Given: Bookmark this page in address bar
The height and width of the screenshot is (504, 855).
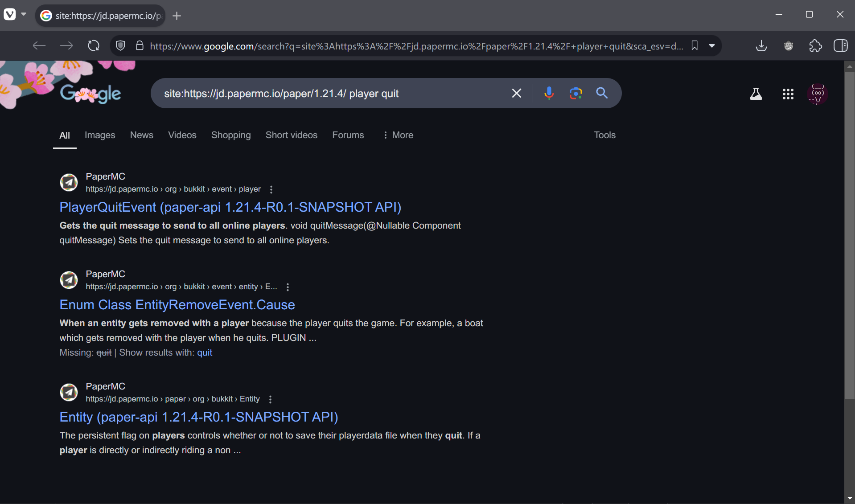Looking at the screenshot, I should [x=695, y=46].
